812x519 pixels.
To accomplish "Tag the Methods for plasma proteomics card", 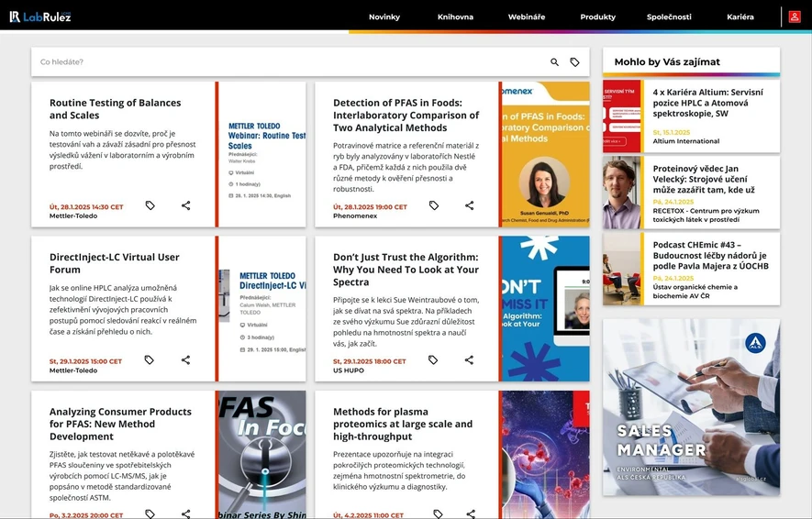I will click(438, 513).
